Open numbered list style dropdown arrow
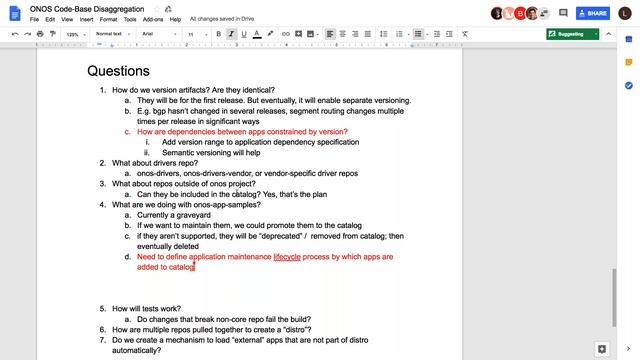This screenshot has width=640, height=360. coord(408,35)
